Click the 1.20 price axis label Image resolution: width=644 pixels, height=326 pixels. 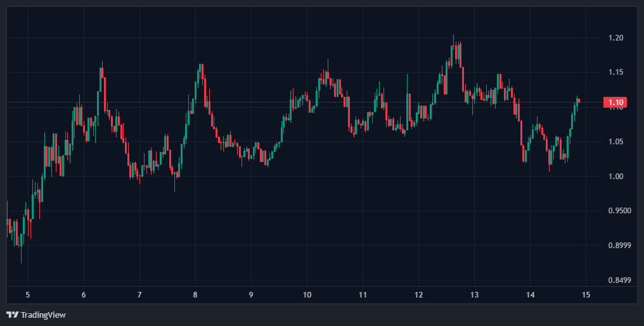pos(615,38)
